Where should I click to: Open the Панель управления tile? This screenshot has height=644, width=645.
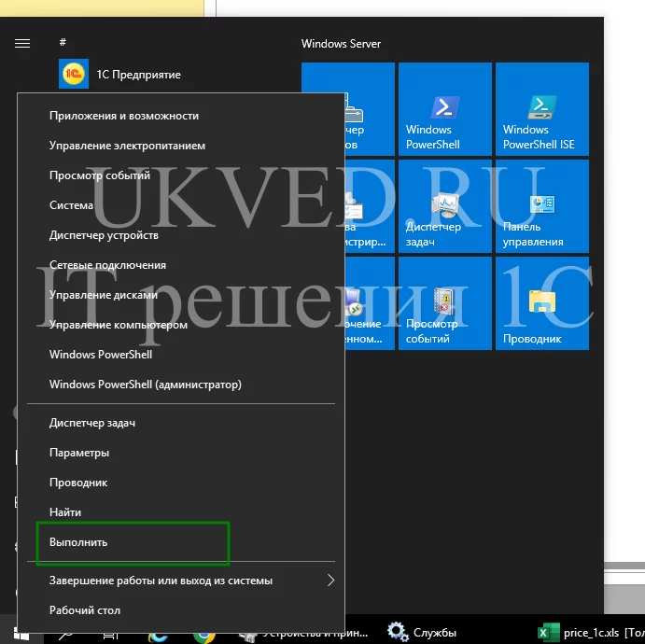coord(542,206)
